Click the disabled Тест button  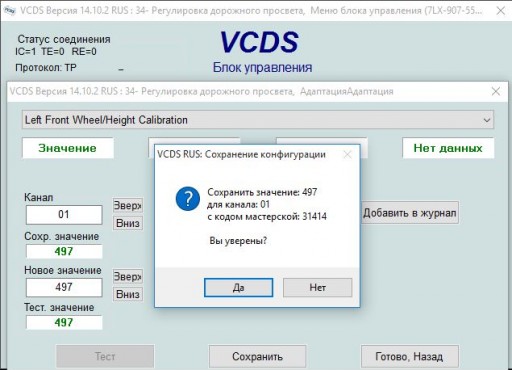point(105,356)
